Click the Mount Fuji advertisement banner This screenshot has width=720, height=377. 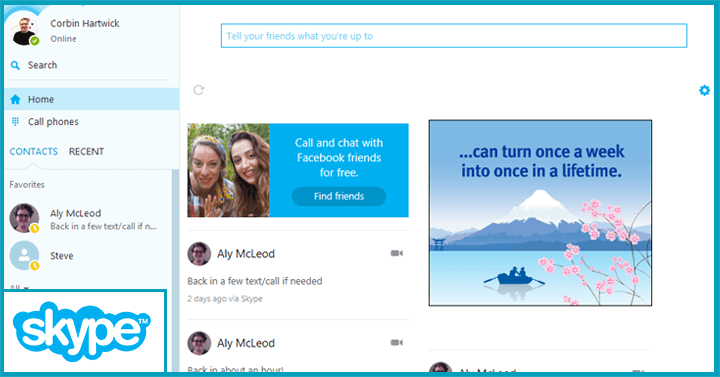[540, 213]
